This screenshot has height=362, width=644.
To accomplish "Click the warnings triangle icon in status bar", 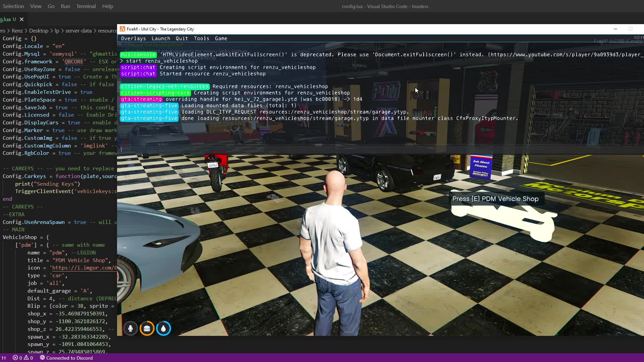I will tap(26, 358).
